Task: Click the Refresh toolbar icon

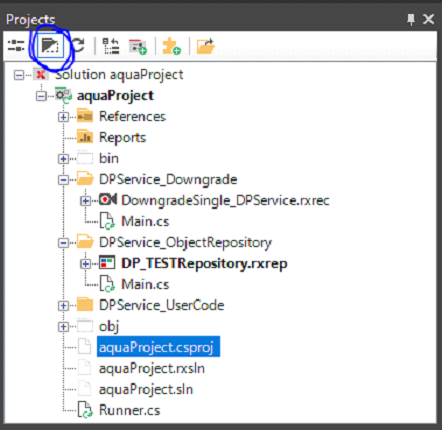Action: (78, 46)
